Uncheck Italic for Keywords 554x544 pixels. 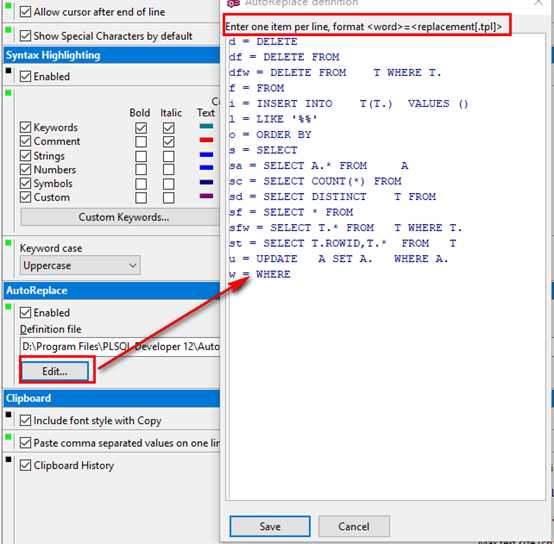click(x=169, y=128)
